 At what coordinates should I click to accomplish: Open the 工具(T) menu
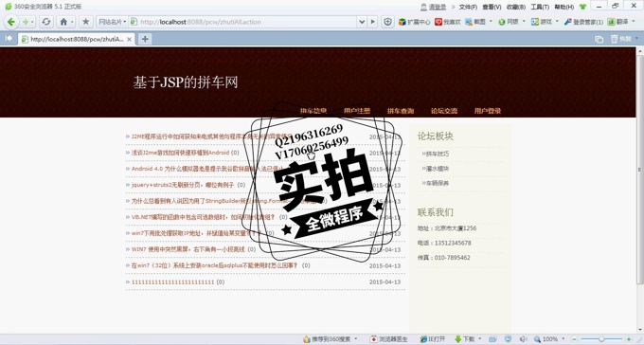pos(540,7)
